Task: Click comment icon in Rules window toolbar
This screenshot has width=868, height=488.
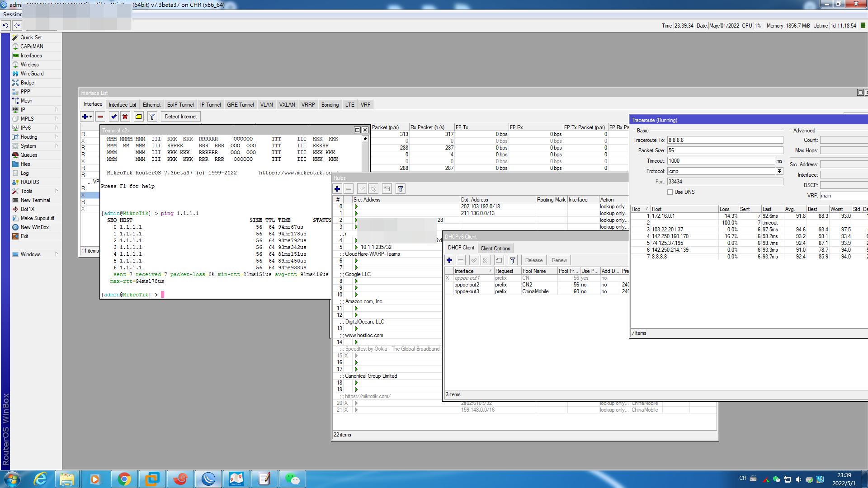Action: pos(387,189)
